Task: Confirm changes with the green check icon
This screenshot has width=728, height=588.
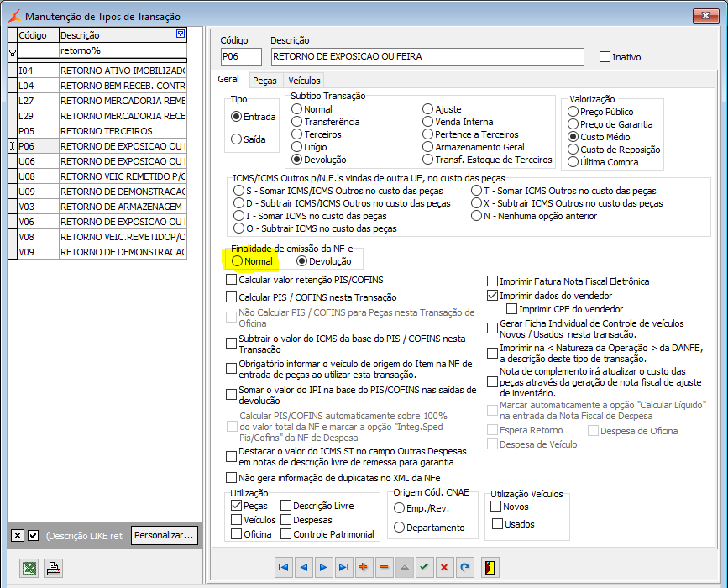Action: 424,567
